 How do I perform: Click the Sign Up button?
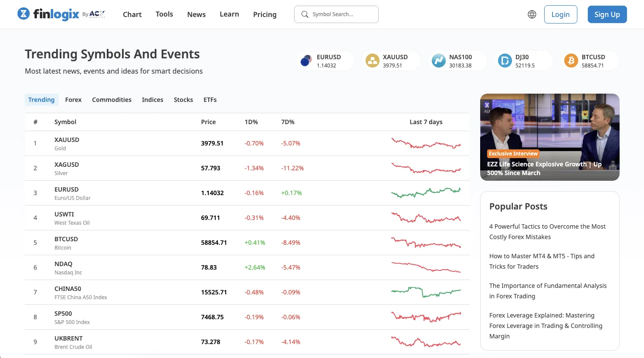click(607, 14)
